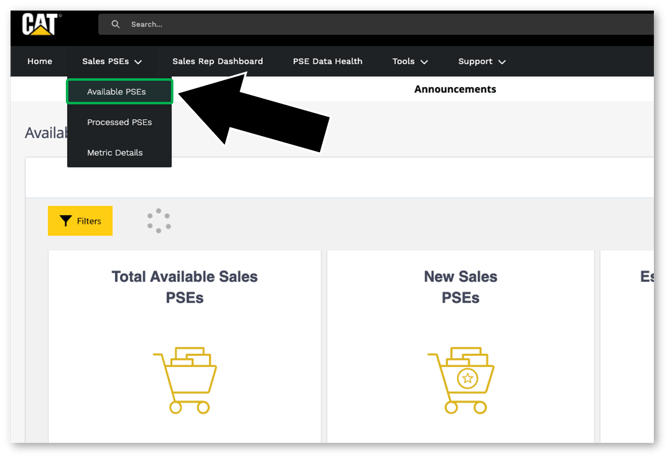Click the funnel icon in Filters

[65, 221]
